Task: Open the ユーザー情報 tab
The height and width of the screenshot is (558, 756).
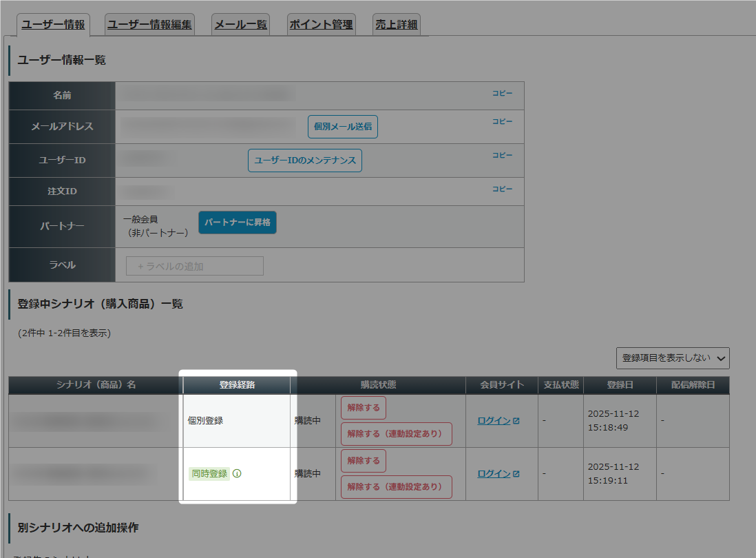Action: pyautogui.click(x=53, y=25)
